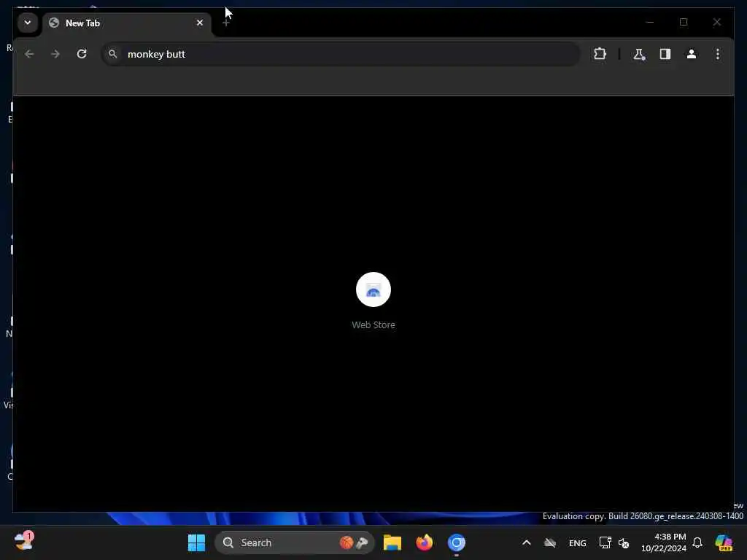
Task: Show hidden system tray icons
Action: (x=527, y=542)
